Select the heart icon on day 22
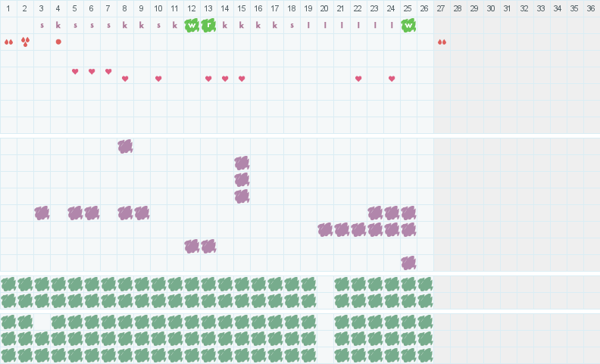Viewport: 600px width, 364px height. [358, 79]
